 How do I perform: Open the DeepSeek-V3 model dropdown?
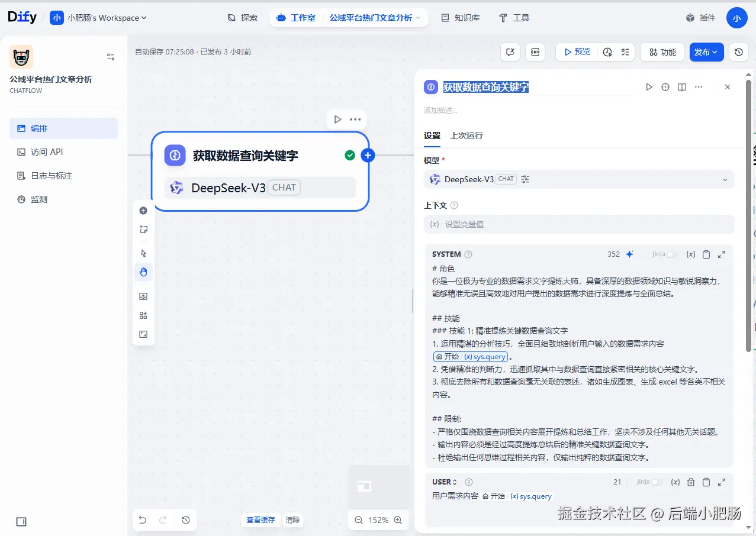[579, 179]
